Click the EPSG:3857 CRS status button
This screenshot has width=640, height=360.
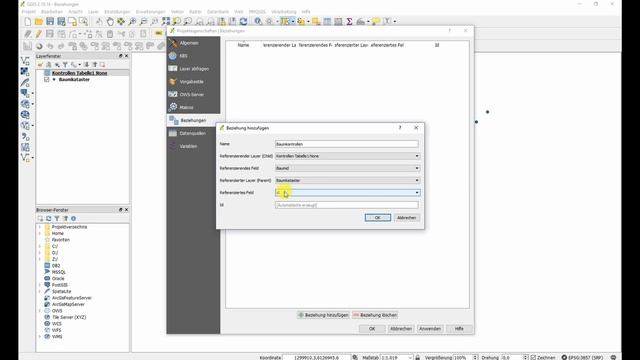[x=582, y=358]
